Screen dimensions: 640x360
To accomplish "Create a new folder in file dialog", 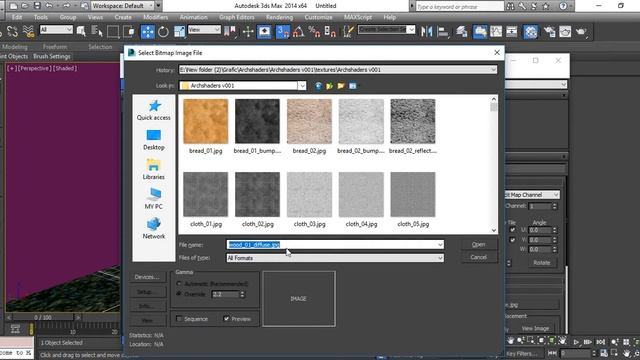I will pos(341,86).
